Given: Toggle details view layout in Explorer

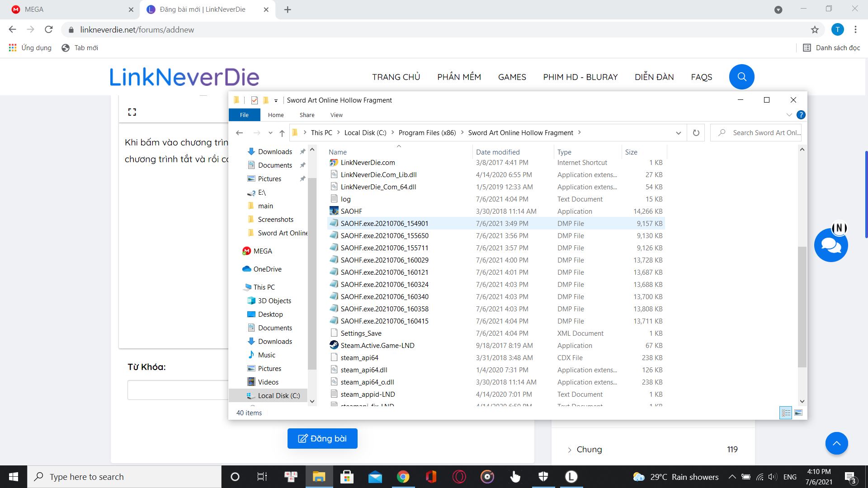Looking at the screenshot, I should 786,412.
